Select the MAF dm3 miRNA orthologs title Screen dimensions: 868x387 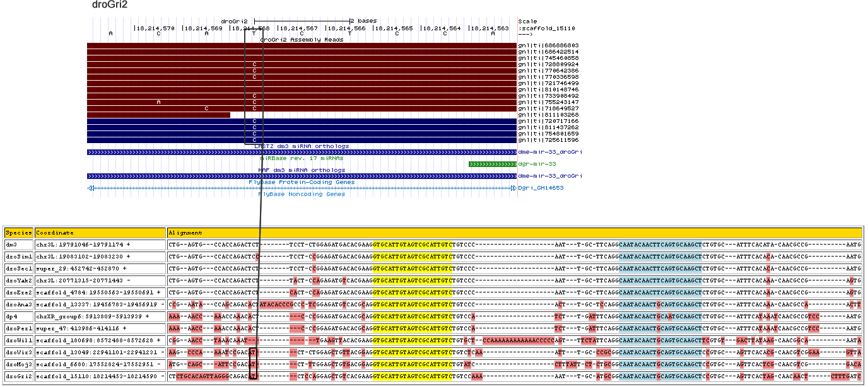click(302, 170)
